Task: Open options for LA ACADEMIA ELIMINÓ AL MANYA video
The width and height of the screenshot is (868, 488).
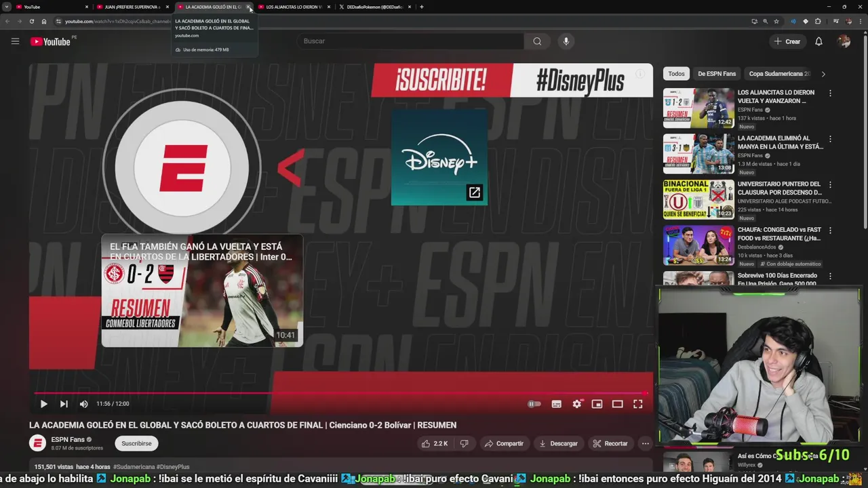Action: click(830, 139)
